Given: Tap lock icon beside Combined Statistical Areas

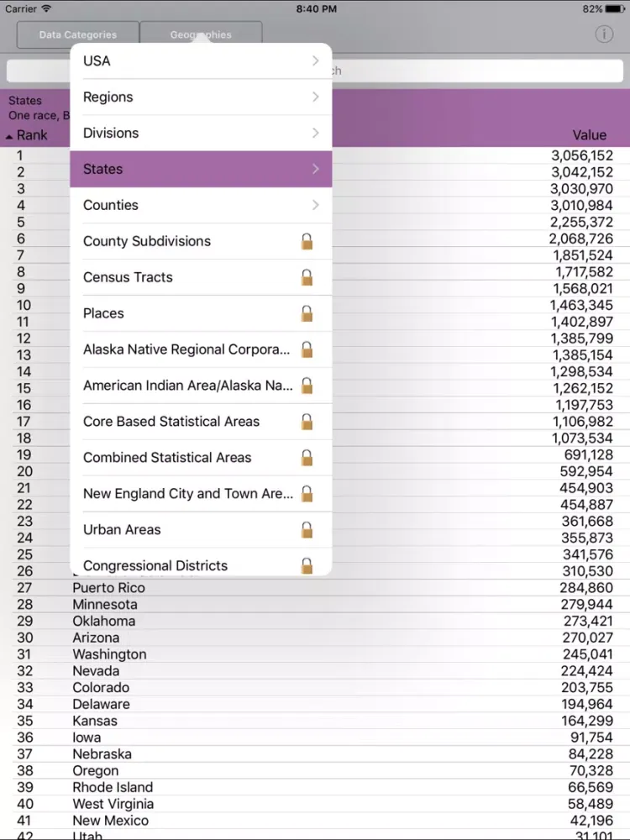Looking at the screenshot, I should (307, 458).
